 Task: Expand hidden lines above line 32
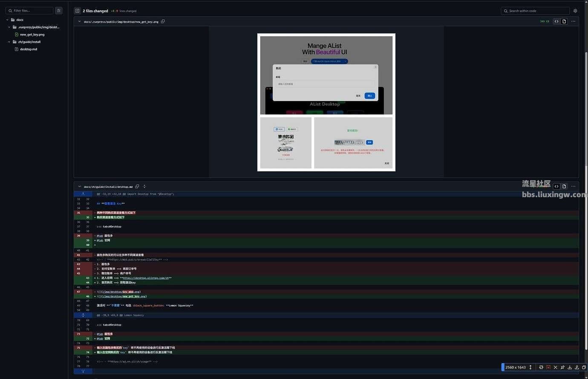pos(83,194)
